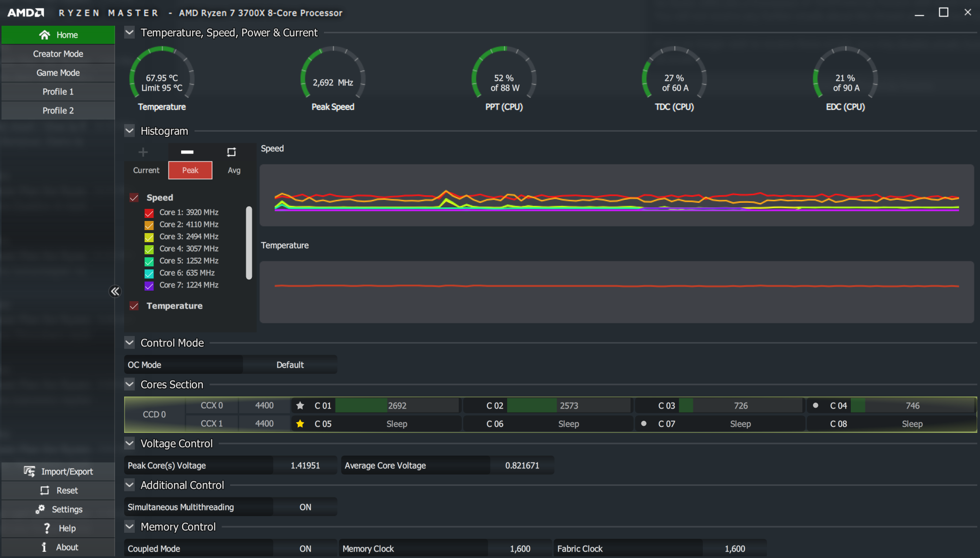This screenshot has height=558, width=980.
Task: Toggle the Core 1 3920 MHz checkbox
Action: pyautogui.click(x=149, y=213)
